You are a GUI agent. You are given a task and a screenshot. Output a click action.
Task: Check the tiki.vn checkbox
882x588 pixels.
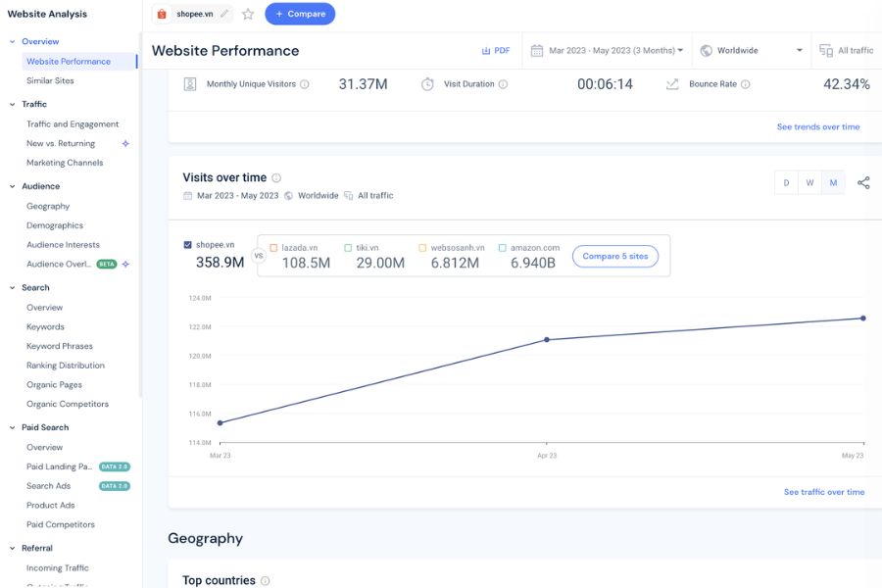pos(348,248)
